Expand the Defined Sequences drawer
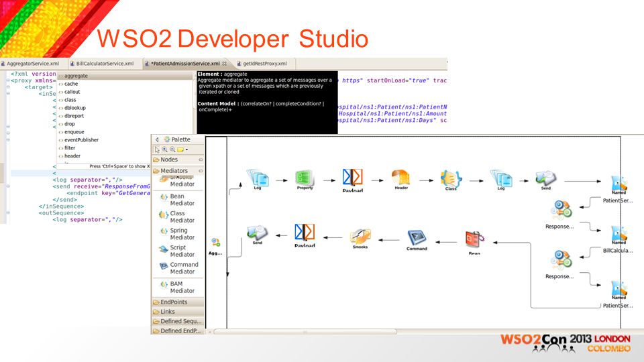This screenshot has height=362, width=644. point(177,321)
